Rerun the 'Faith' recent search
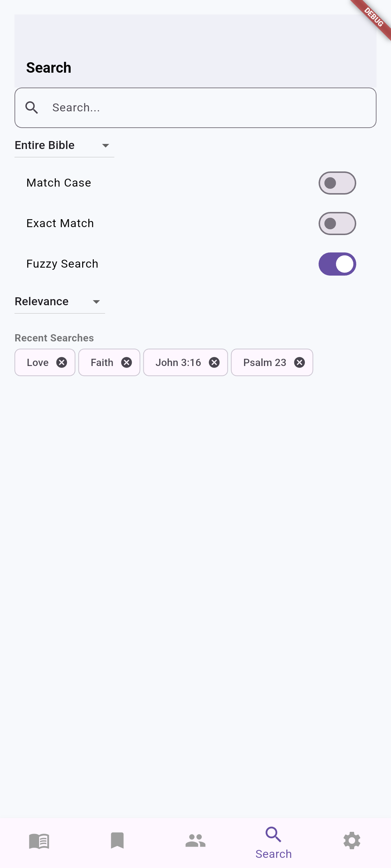The height and width of the screenshot is (868, 391). (102, 362)
